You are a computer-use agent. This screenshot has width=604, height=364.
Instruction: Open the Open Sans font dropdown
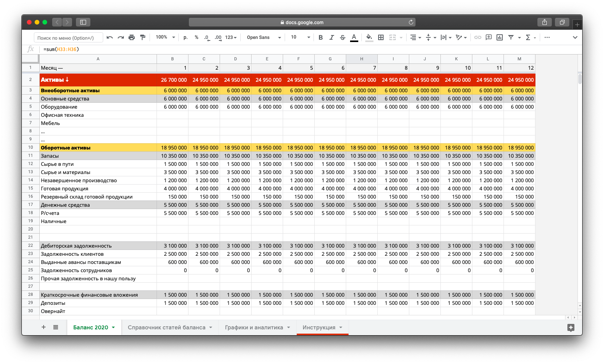[x=264, y=37]
